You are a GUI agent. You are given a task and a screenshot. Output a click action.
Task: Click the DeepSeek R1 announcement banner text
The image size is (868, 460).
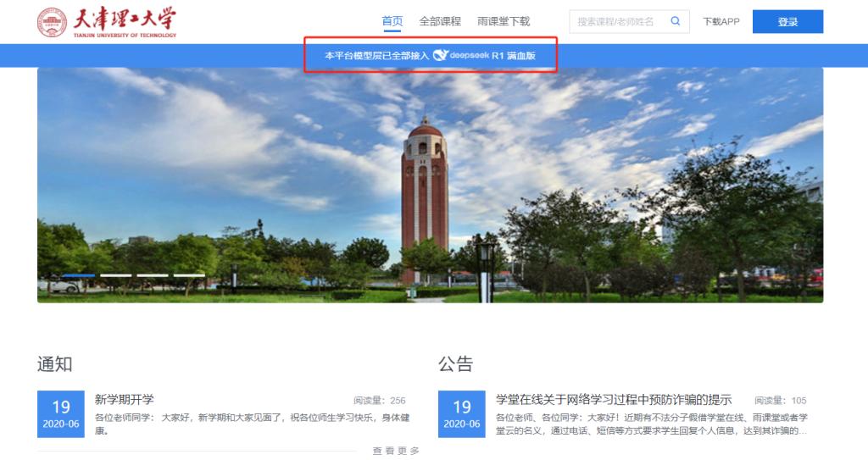(376, 56)
